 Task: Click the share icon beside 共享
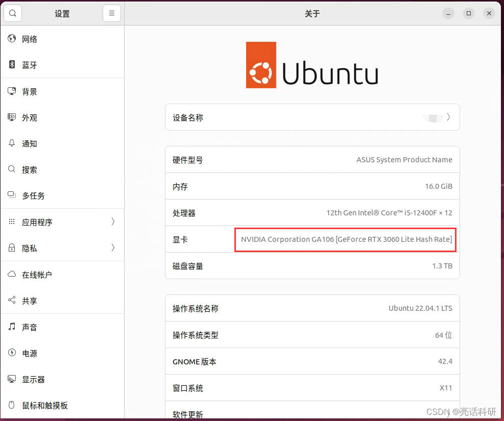(x=12, y=300)
